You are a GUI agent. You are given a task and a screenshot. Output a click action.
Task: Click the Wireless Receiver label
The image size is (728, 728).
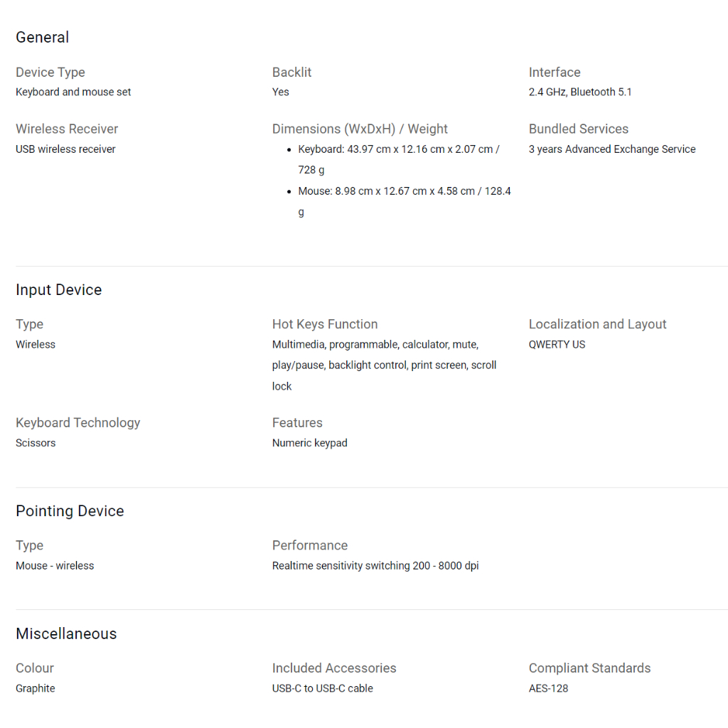tap(67, 129)
